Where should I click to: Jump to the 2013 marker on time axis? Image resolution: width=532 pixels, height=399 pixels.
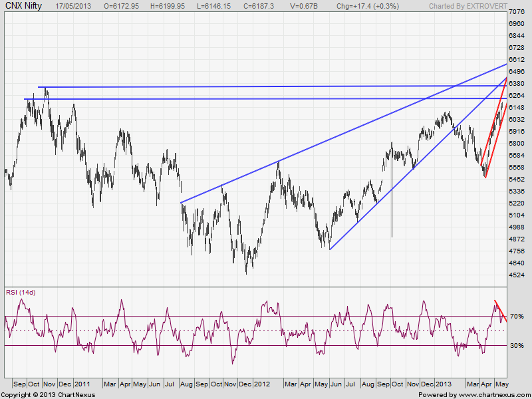[x=444, y=384]
